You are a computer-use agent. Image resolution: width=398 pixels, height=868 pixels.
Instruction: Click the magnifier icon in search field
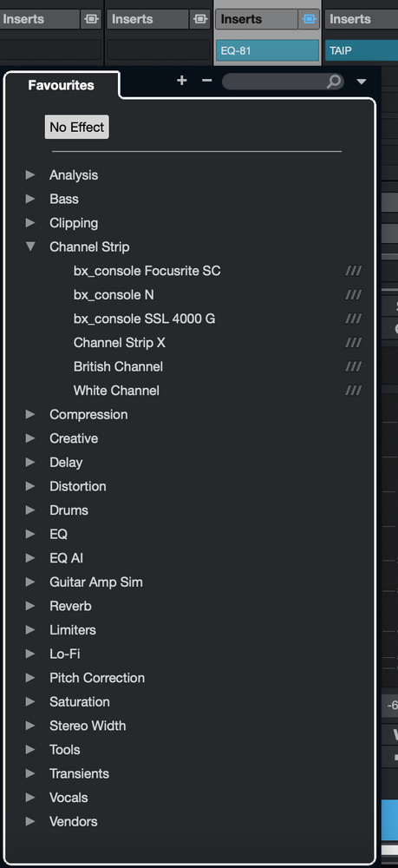tap(333, 82)
